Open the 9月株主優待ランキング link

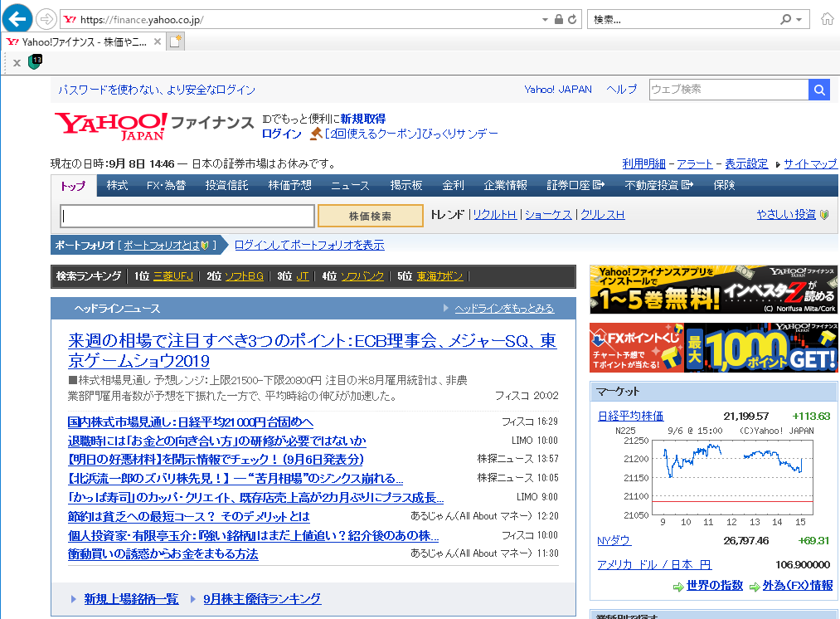click(262, 599)
